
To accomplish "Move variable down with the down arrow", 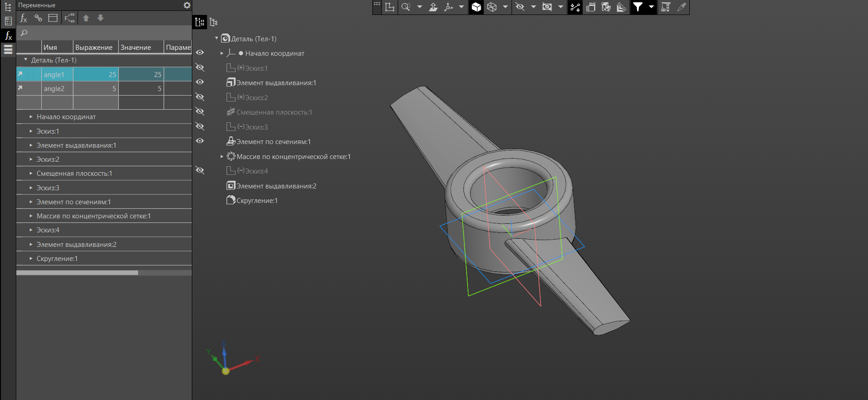I will [x=101, y=18].
